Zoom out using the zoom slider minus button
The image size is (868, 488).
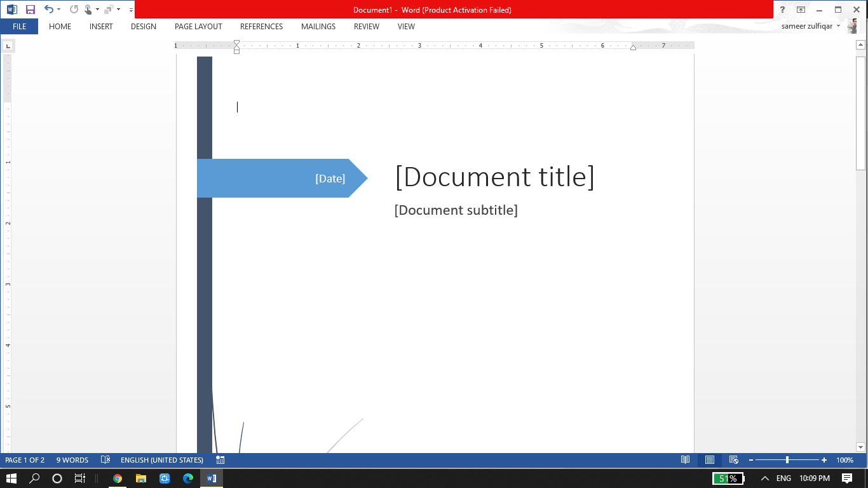pos(752,459)
